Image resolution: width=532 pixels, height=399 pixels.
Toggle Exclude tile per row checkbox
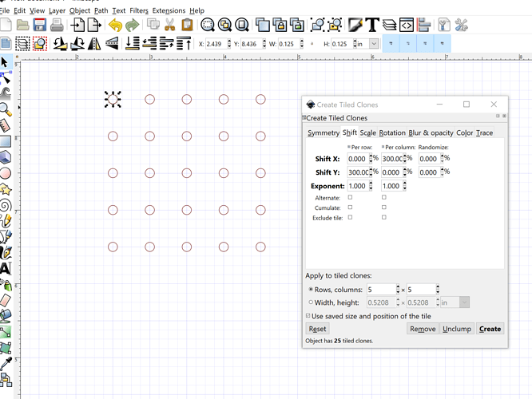coord(350,217)
